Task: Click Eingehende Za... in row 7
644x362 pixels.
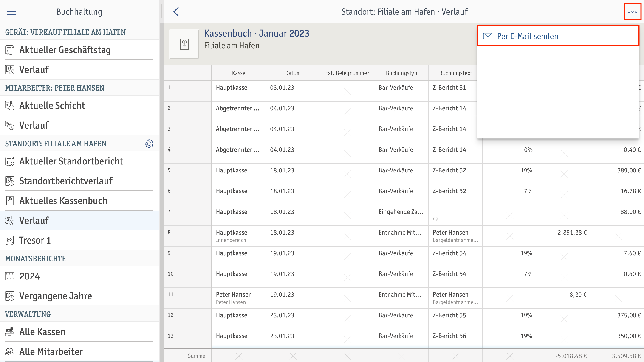Action: click(401, 212)
